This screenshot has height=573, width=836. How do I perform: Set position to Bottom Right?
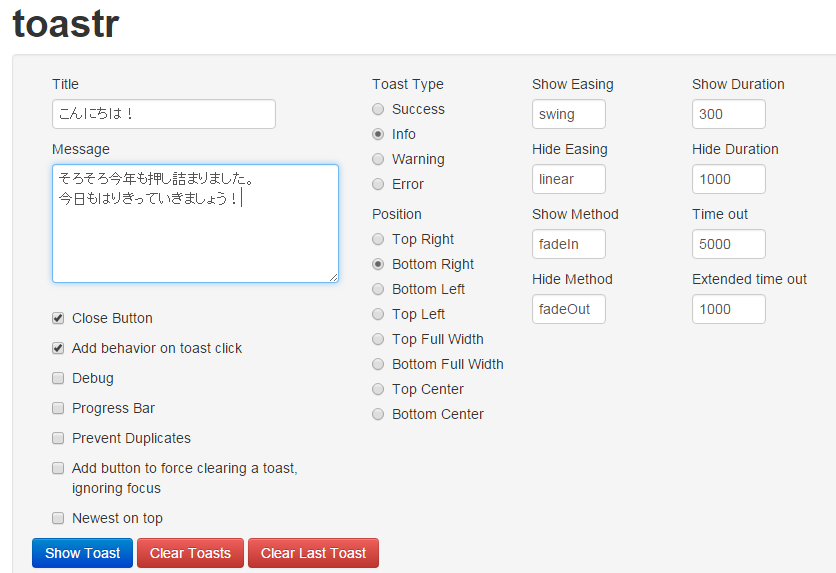(x=378, y=264)
